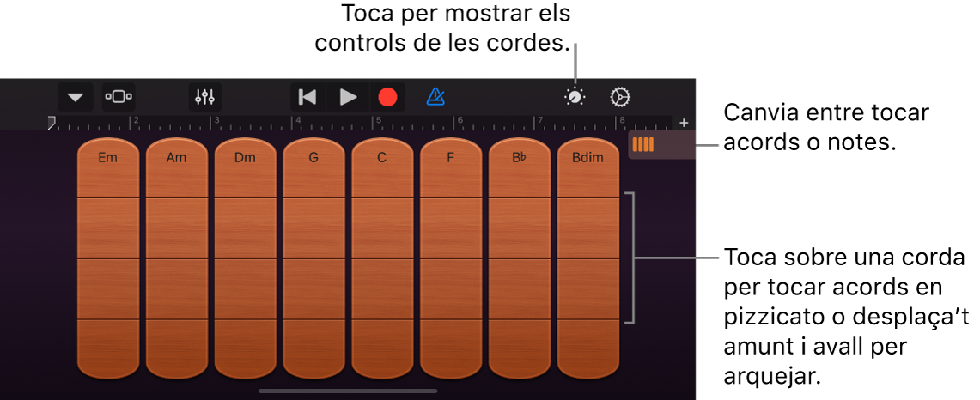
Task: Toggle the chord strips view button
Action: pyautogui.click(x=643, y=145)
